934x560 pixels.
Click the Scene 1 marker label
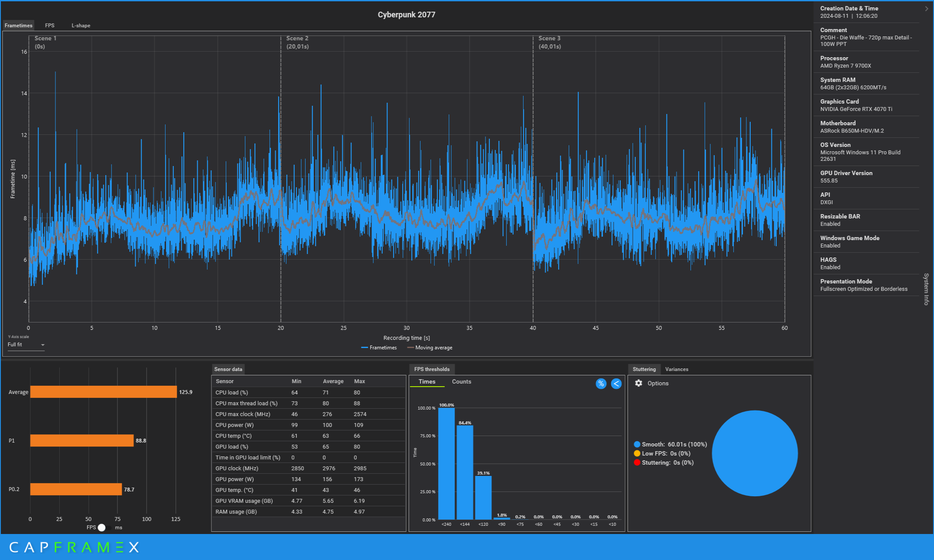point(45,42)
